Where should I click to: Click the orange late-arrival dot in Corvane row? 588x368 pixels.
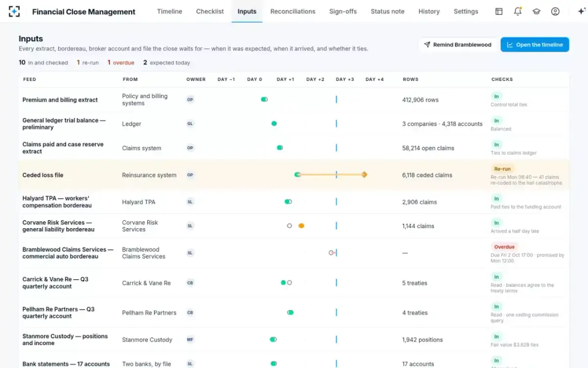pos(301,226)
